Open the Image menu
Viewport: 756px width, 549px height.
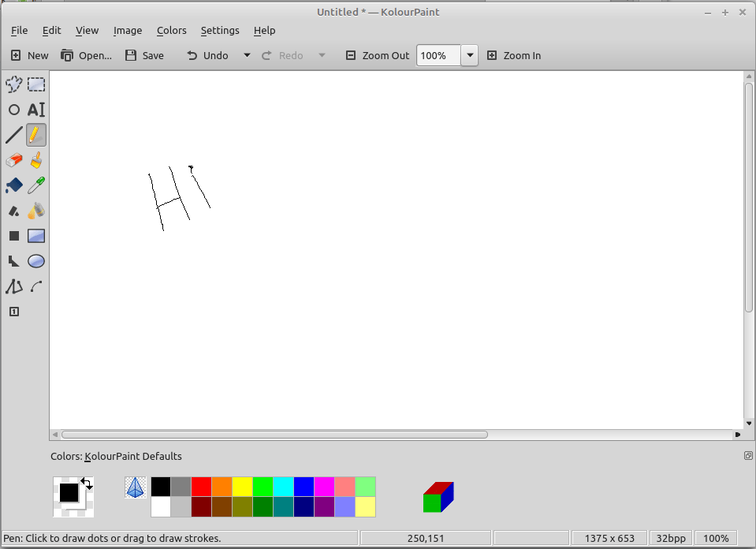point(128,31)
